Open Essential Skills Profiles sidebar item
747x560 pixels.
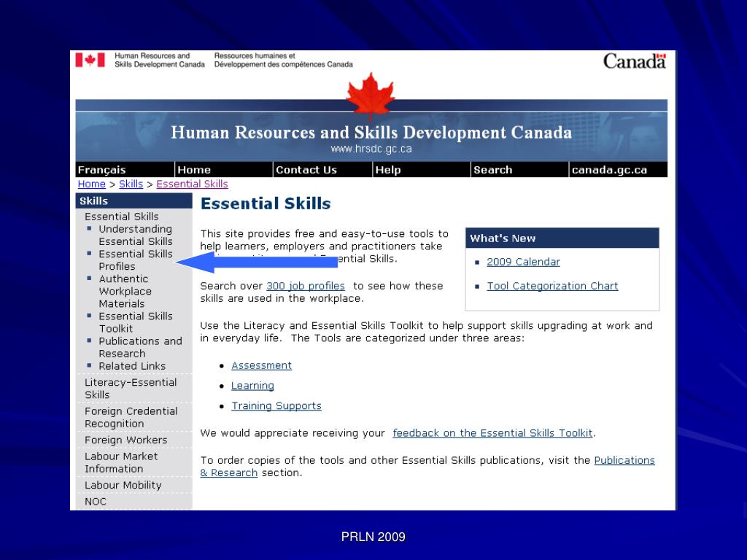[135, 260]
